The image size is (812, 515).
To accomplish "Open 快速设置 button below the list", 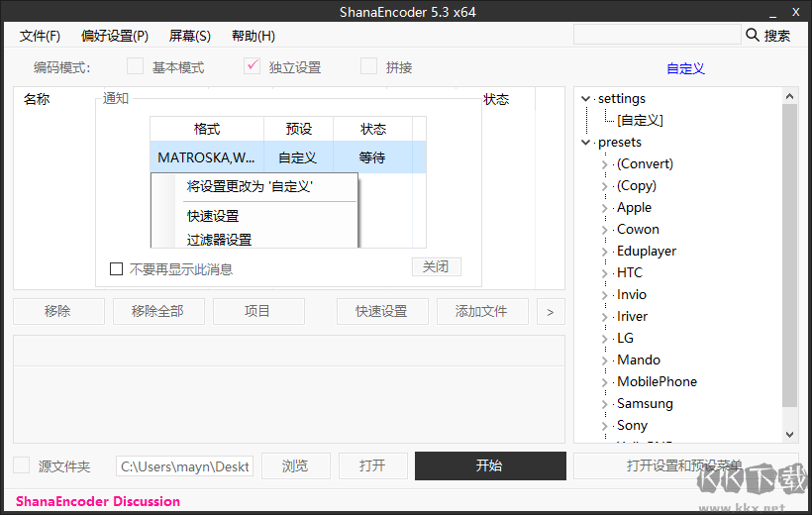I will (382, 311).
